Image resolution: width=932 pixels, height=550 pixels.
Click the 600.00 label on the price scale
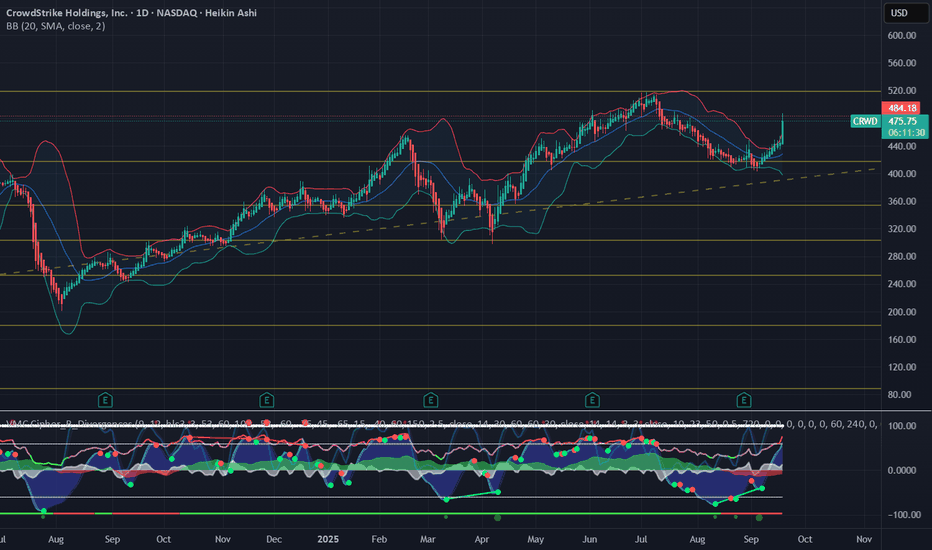pyautogui.click(x=902, y=35)
